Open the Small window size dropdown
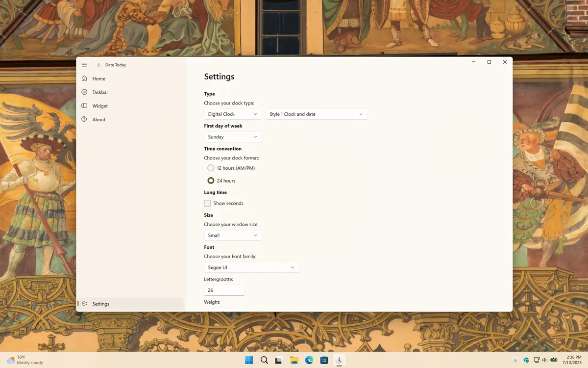The width and height of the screenshot is (588, 368). coord(233,236)
